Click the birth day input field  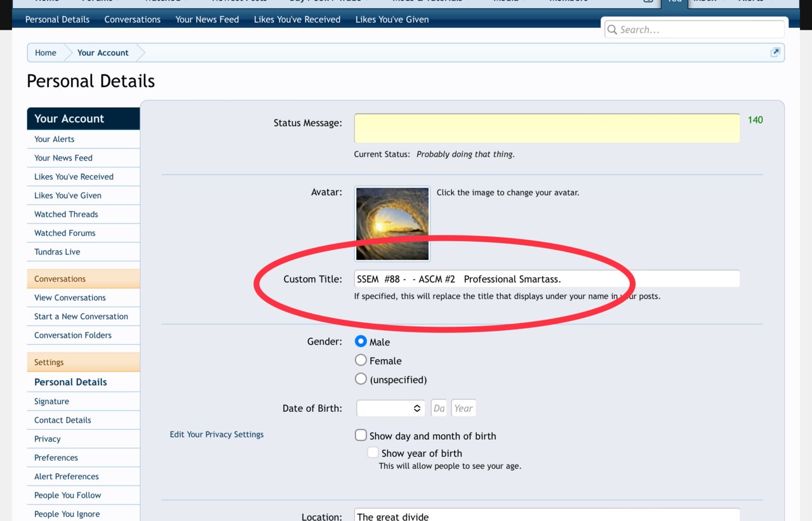(439, 408)
